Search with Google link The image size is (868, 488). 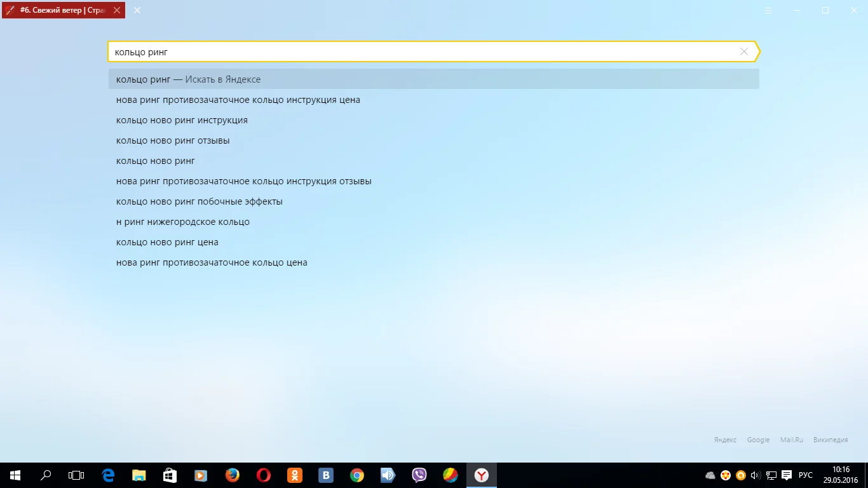click(x=758, y=440)
